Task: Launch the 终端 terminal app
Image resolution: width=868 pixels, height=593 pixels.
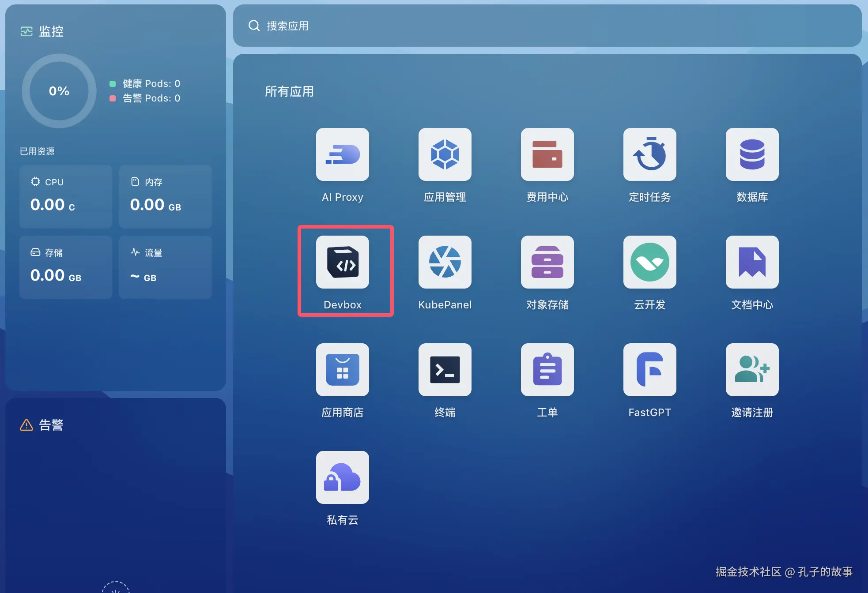Action: click(x=445, y=370)
